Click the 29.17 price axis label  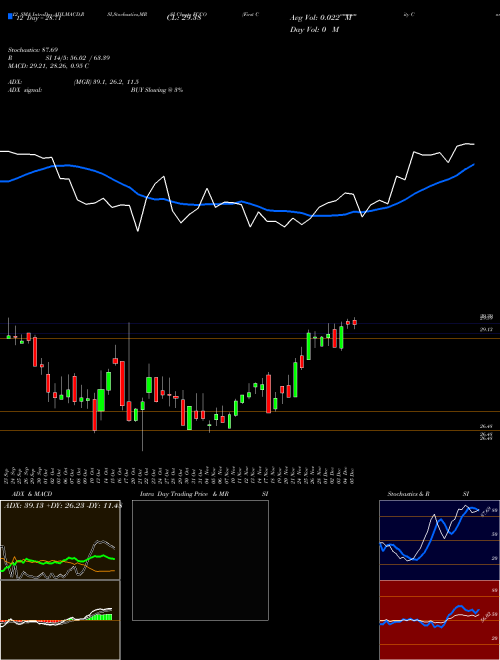click(x=486, y=330)
